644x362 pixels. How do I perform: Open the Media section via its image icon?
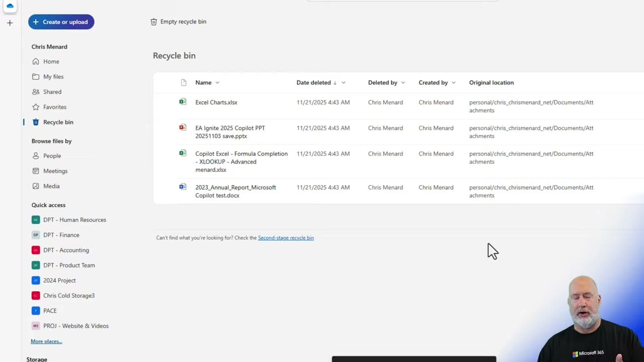[x=36, y=186]
